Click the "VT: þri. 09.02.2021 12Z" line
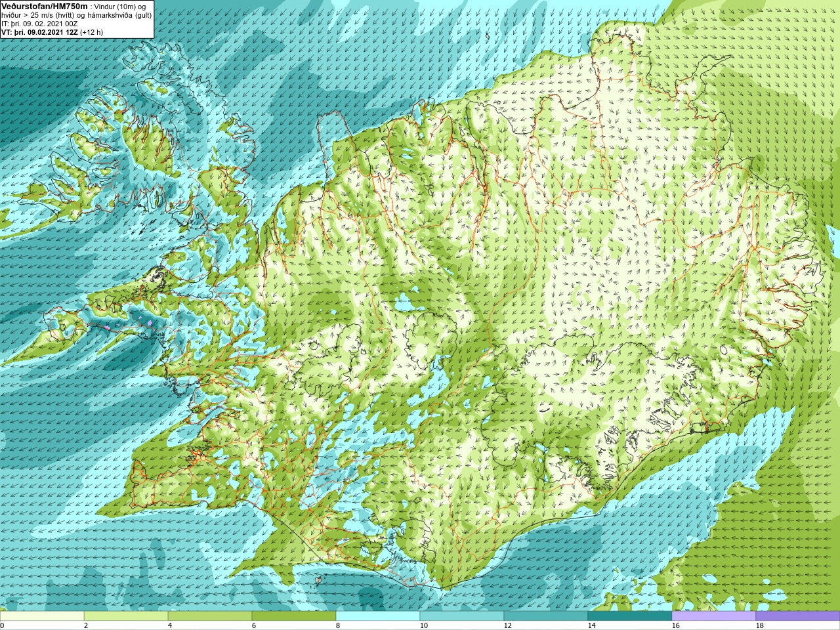 [x=52, y=32]
